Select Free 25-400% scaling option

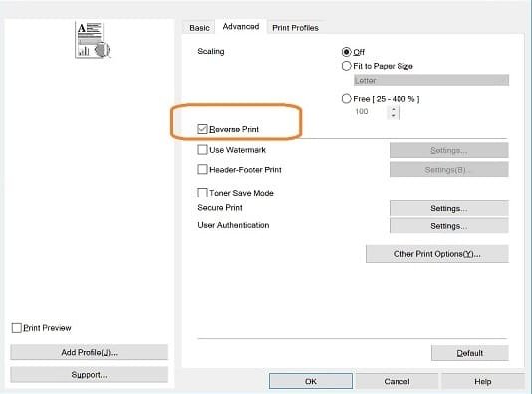346,99
